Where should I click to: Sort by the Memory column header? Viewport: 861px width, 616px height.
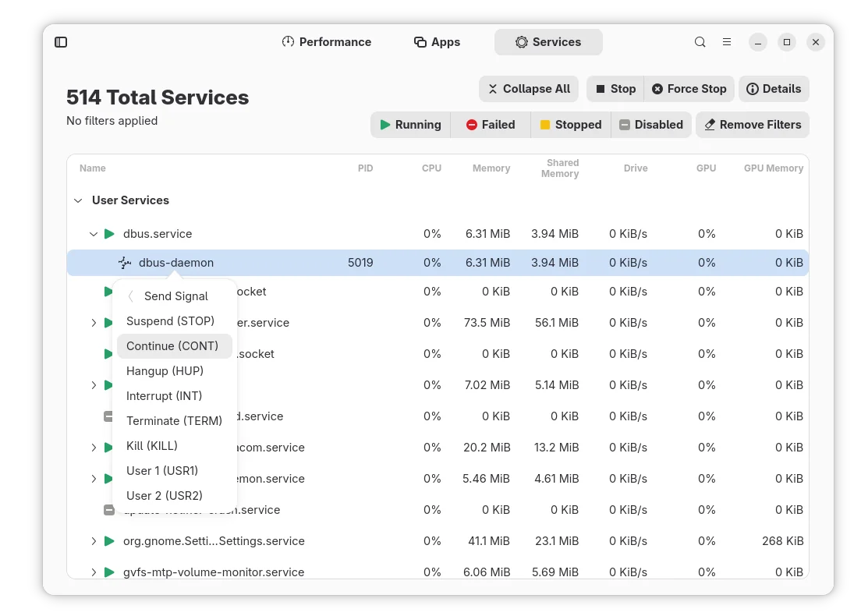(491, 168)
